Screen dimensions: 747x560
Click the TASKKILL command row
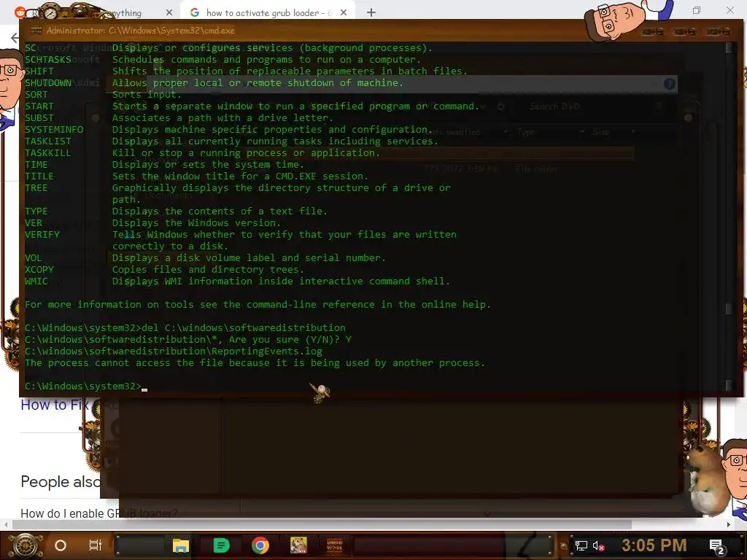tap(203, 153)
